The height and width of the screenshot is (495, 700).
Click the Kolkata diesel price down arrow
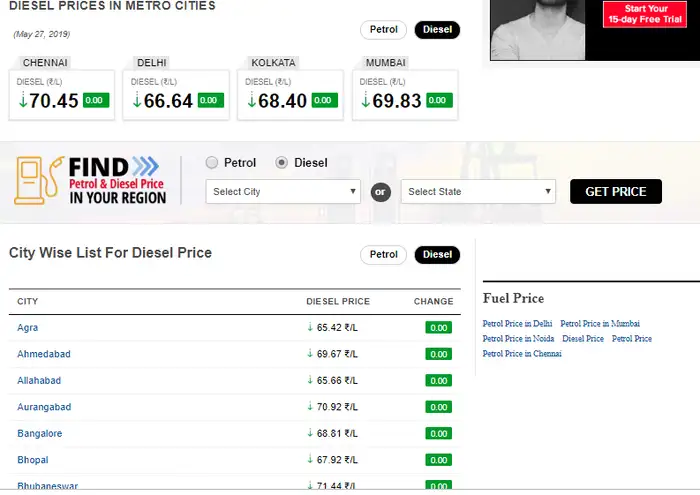[x=251, y=101]
